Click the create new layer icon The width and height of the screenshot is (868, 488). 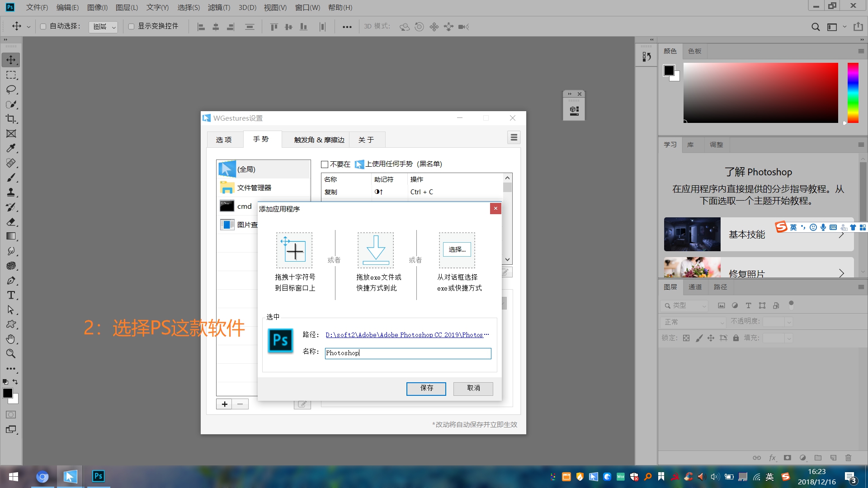833,458
